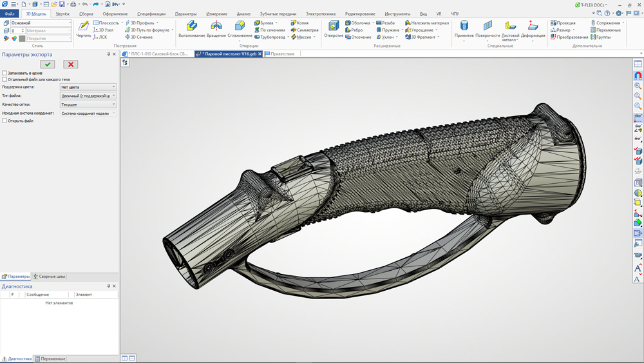Screen dimensions: 644x363
Task: Enable Запаковать в архив checkbox
Action: [x=5, y=73]
